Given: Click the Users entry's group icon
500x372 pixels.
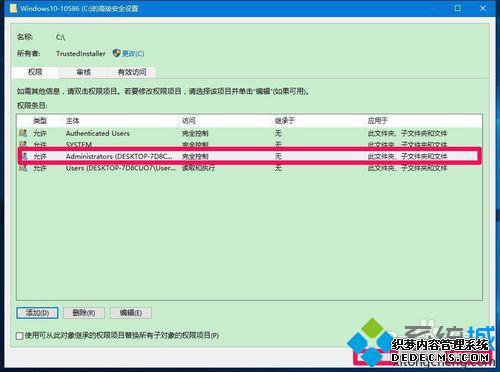Looking at the screenshot, I should pyautogui.click(x=23, y=168).
